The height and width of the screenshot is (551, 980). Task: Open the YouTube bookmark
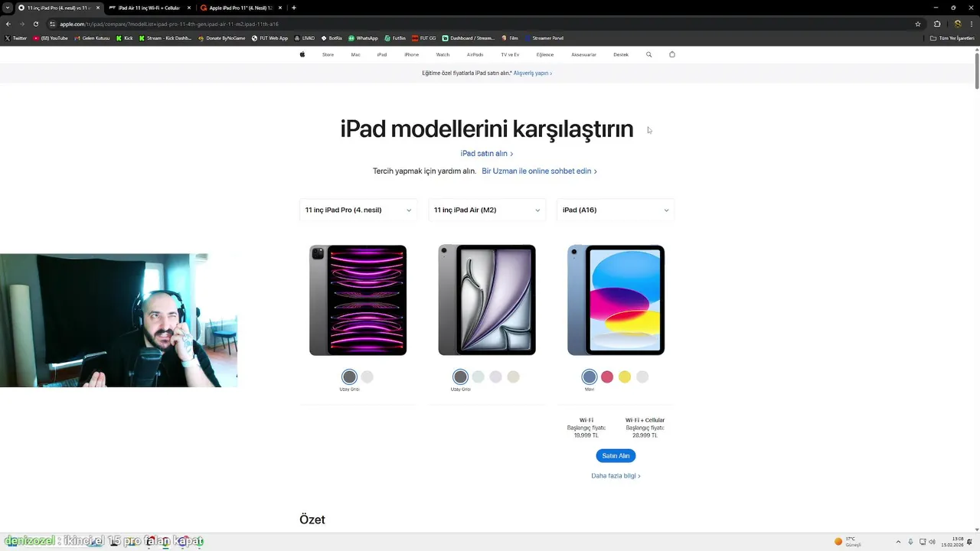pos(51,37)
